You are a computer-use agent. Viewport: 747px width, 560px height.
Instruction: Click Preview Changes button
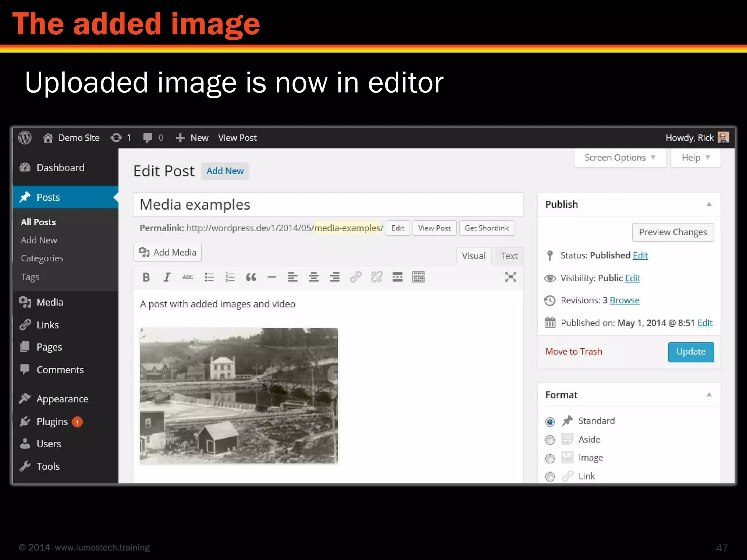673,232
